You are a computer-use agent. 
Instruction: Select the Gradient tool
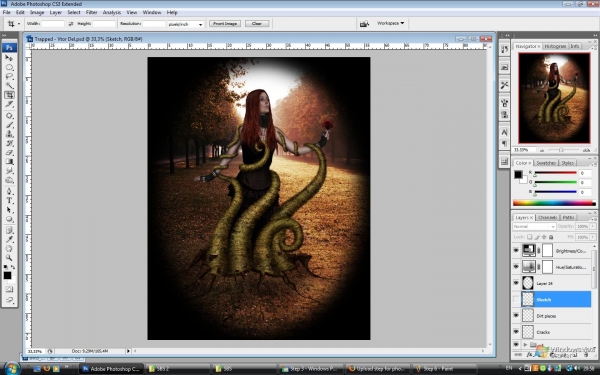pos(9,161)
